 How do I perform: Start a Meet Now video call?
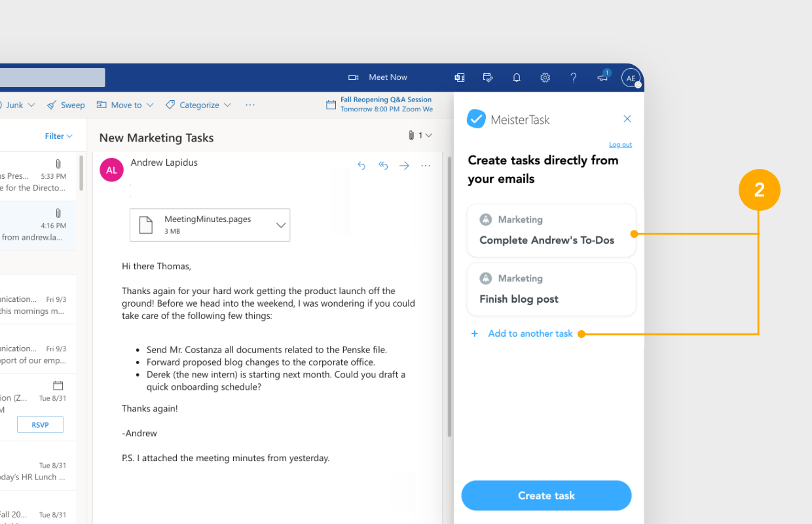click(378, 77)
